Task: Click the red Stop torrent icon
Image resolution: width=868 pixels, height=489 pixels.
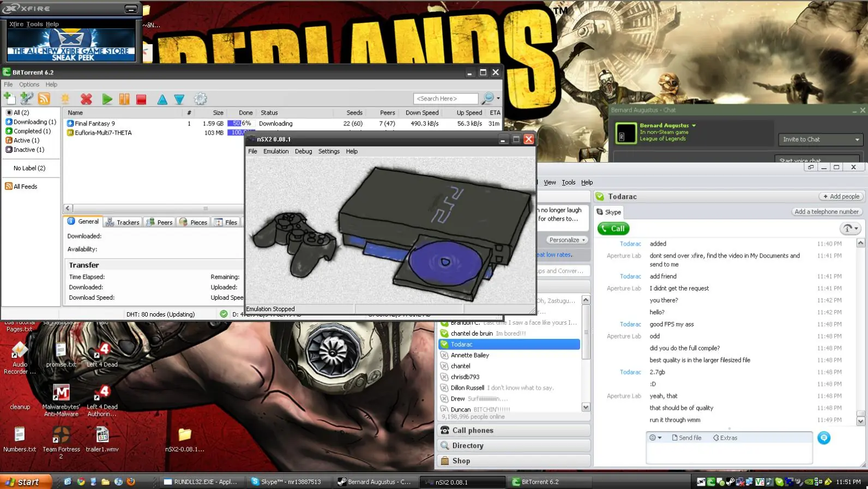Action: 141,99
